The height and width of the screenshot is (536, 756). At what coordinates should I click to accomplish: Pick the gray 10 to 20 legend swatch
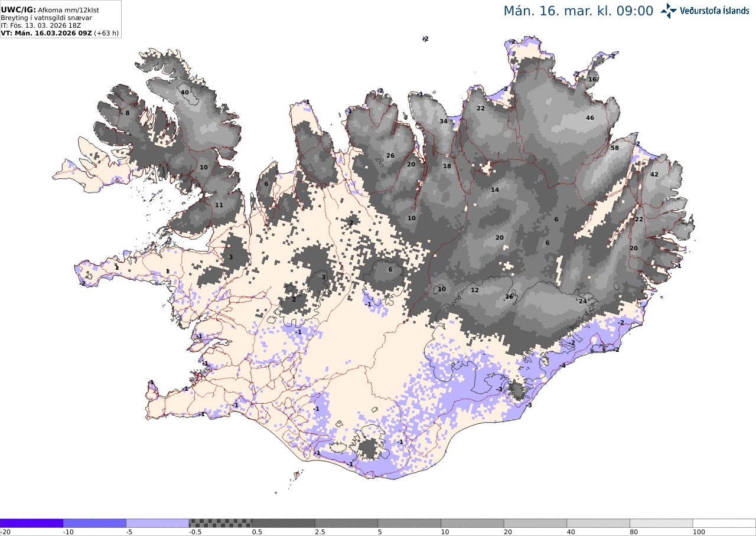[x=472, y=523]
